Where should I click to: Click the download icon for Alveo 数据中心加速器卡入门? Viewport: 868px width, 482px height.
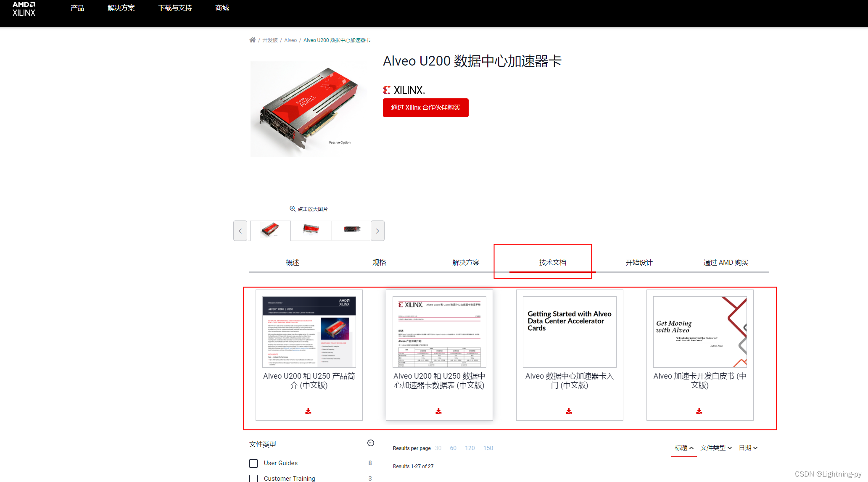click(x=569, y=410)
